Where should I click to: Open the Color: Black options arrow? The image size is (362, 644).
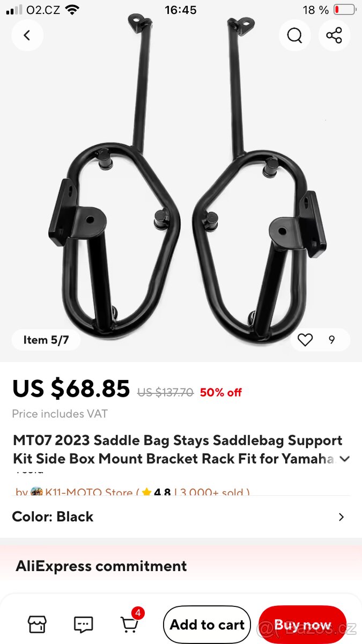coord(341,517)
